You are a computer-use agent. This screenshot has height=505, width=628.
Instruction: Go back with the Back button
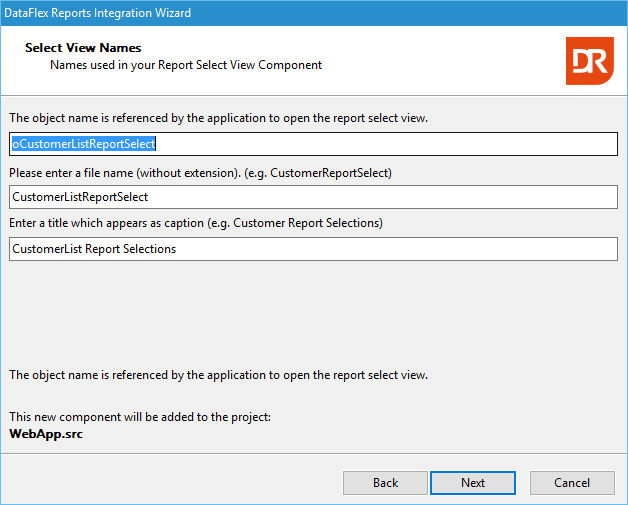point(385,483)
